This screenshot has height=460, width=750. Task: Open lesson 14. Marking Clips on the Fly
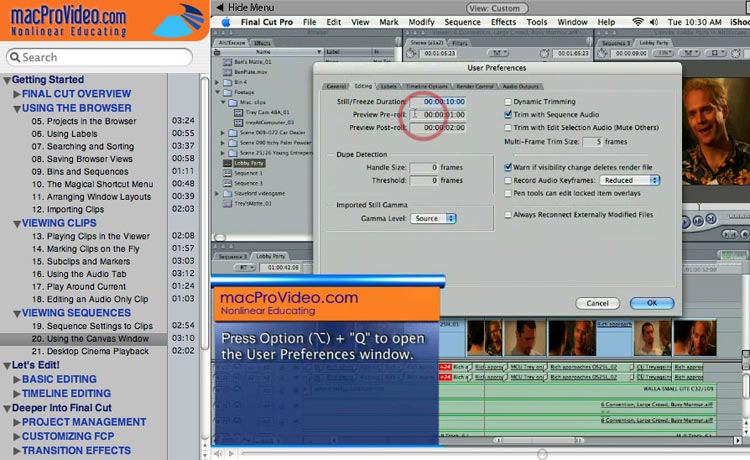[86, 249]
